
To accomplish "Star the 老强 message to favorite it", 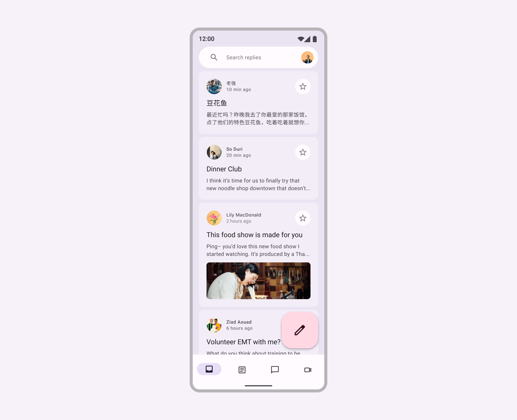I will (x=302, y=86).
